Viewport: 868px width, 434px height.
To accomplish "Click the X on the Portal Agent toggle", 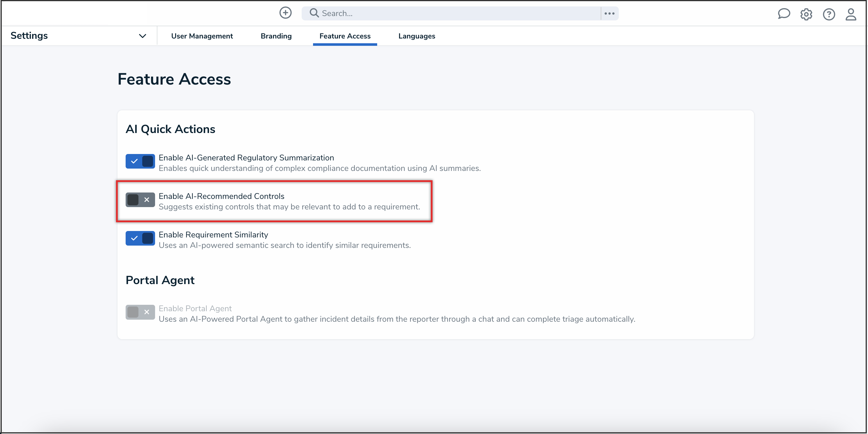I will pos(147,312).
